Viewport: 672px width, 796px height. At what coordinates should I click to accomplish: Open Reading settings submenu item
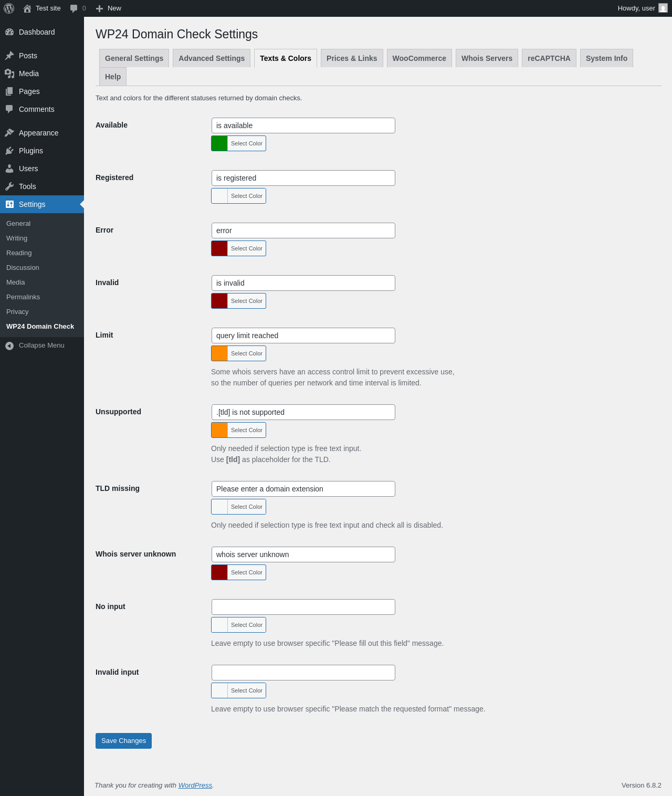42,253
